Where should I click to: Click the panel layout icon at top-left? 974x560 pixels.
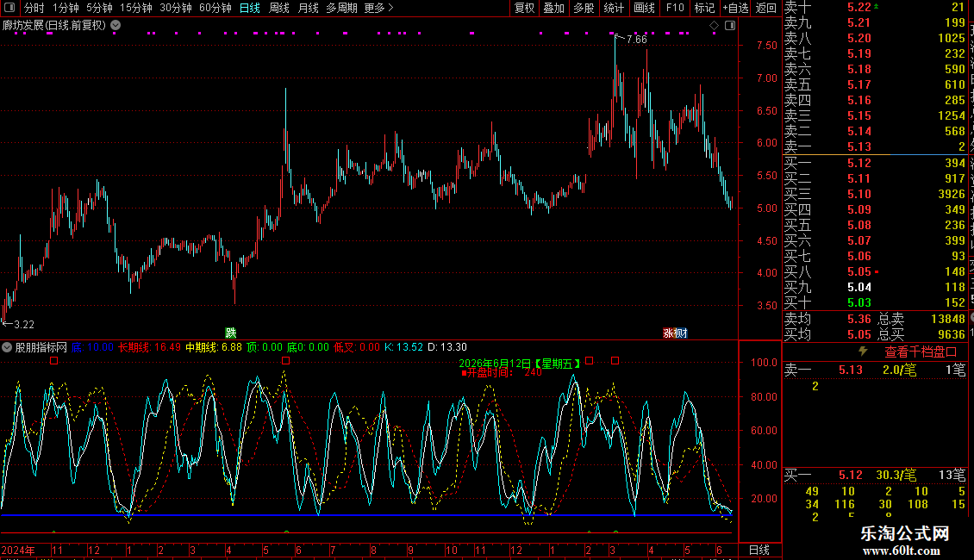tap(9, 8)
